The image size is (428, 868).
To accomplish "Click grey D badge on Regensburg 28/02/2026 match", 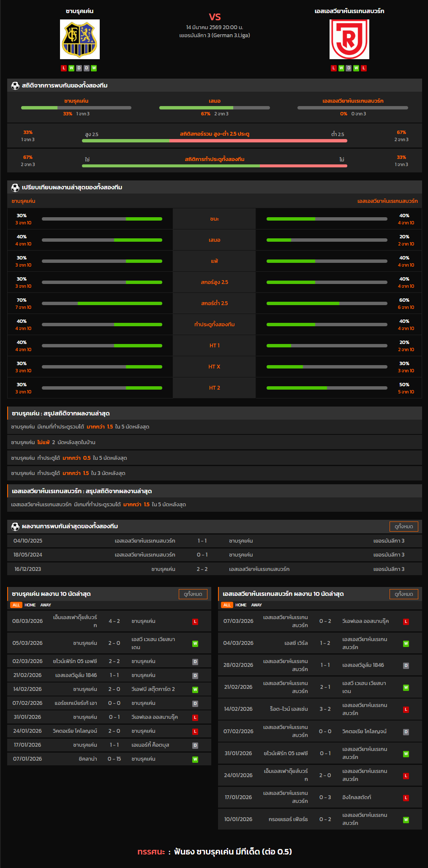I will [406, 666].
